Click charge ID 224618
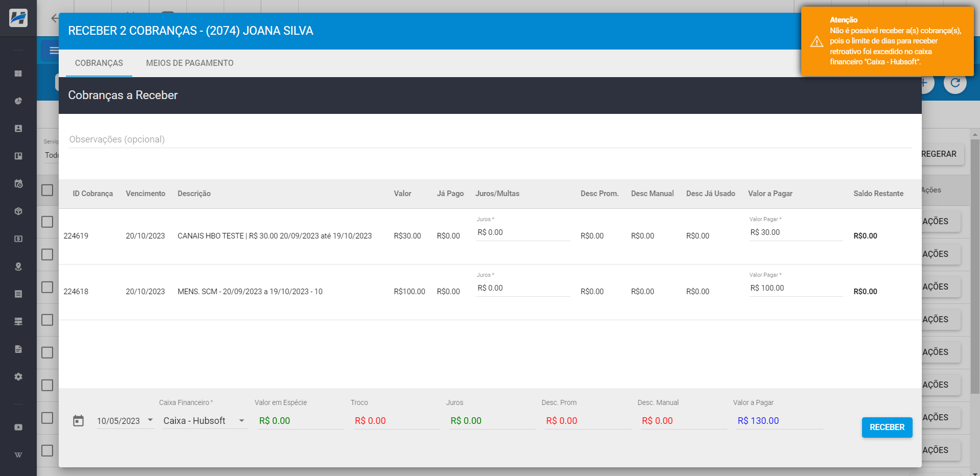The width and height of the screenshot is (980, 476). [76, 292]
